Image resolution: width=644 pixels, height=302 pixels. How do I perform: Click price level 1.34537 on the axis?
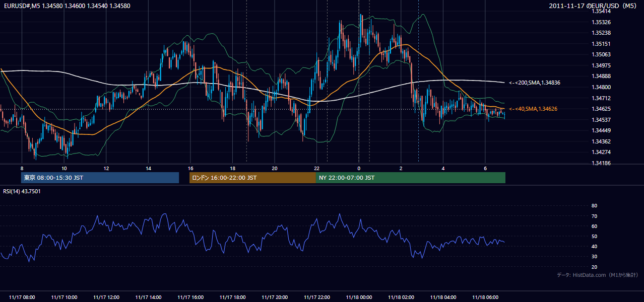tap(601, 120)
